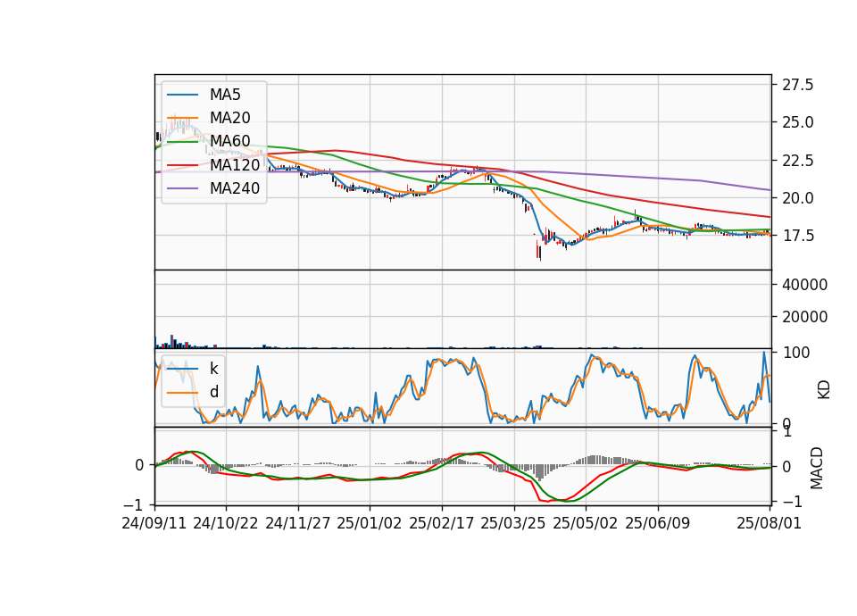Click the 20000 volume axis label

[x=804, y=317]
